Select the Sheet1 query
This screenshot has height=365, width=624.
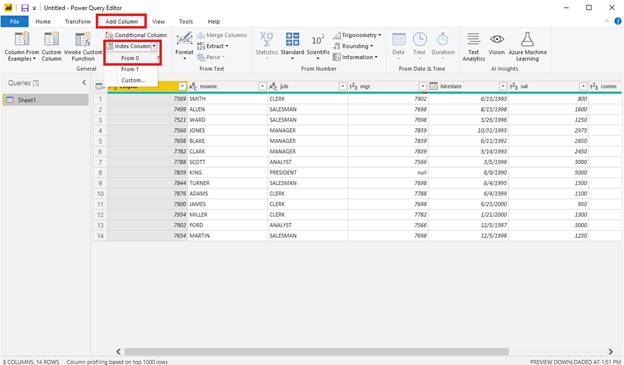pyautogui.click(x=45, y=100)
